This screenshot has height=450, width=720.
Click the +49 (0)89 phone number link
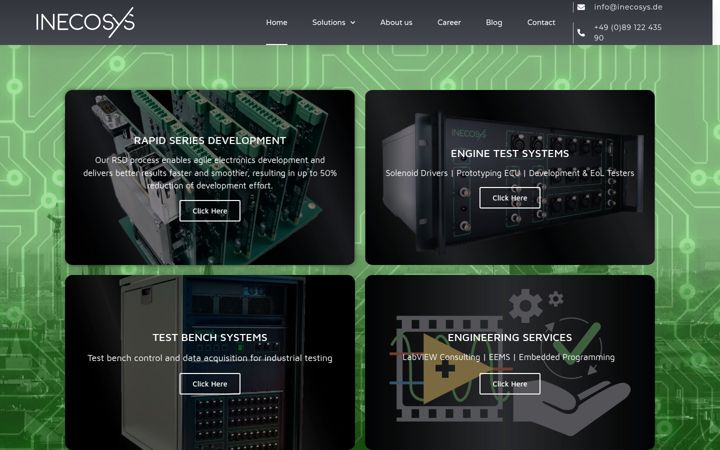[628, 33]
